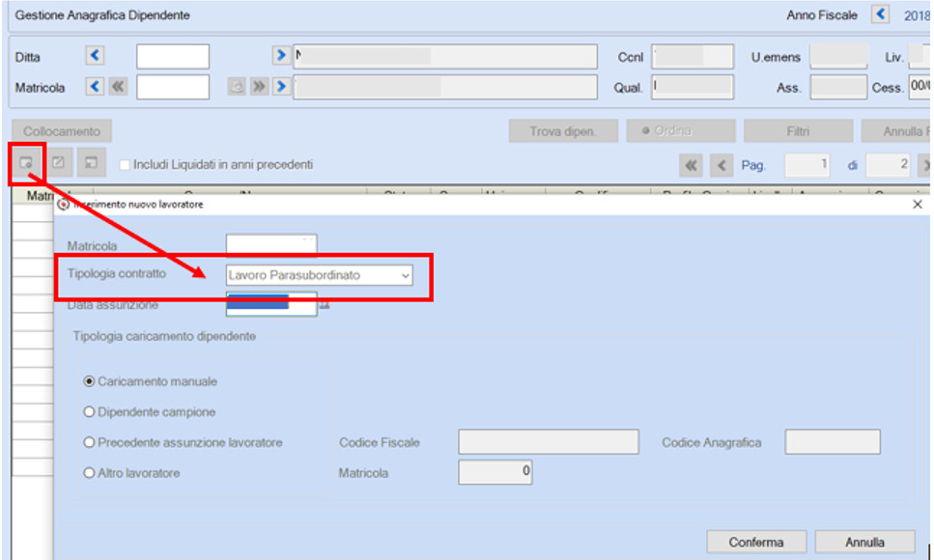Click the 'Gestione Anagrafica Dipendente' title text

(x=102, y=14)
